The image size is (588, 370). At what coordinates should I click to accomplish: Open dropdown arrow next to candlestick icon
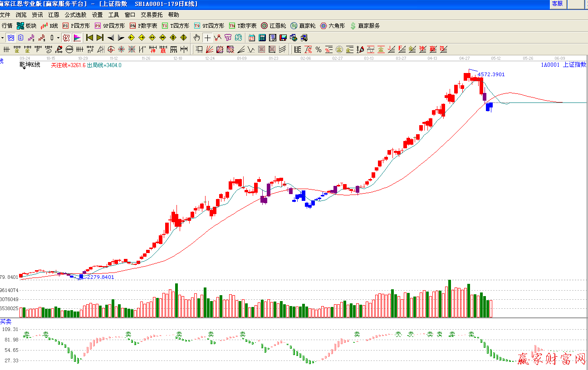pyautogui.click(x=58, y=38)
